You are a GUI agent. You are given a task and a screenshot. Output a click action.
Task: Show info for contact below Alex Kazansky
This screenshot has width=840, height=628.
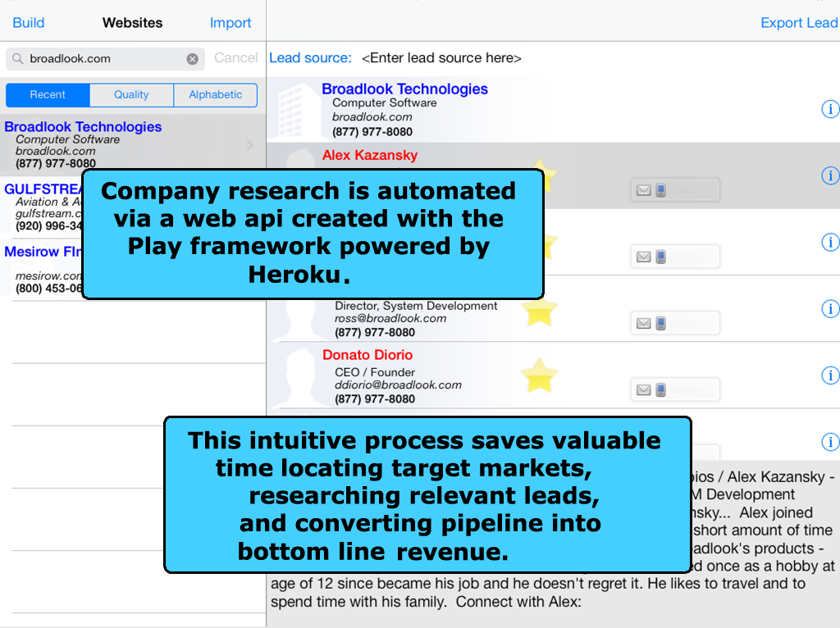(x=830, y=242)
